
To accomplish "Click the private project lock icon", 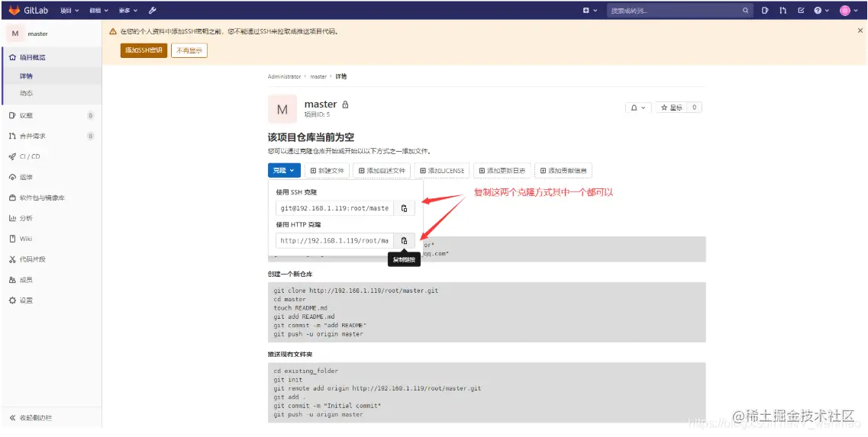I will coord(345,104).
